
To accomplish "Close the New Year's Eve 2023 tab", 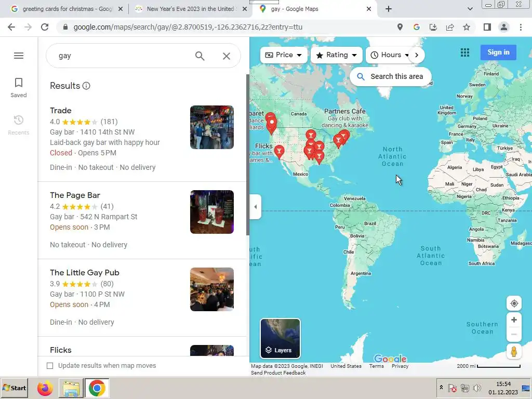I will 245,9.
